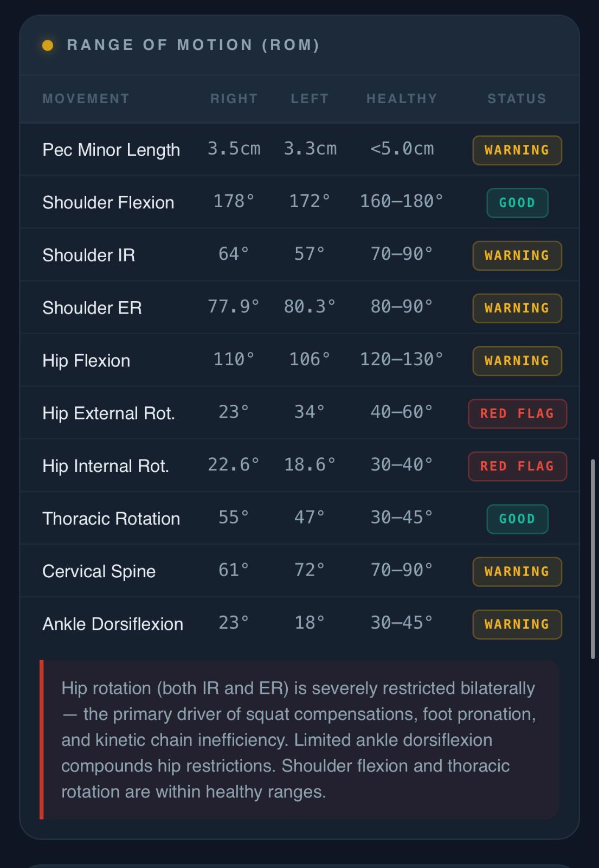Click the RIGHT column header
This screenshot has height=868, width=599.
point(234,99)
